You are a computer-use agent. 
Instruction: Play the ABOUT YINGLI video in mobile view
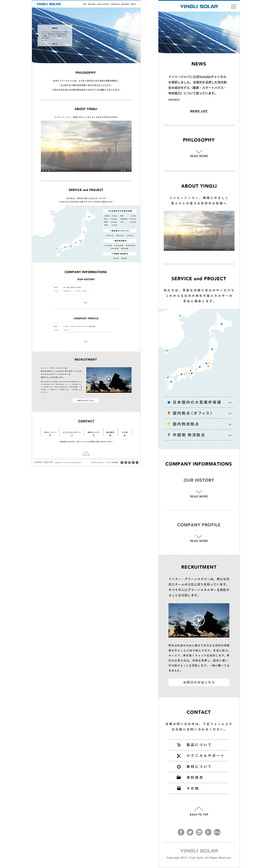tap(199, 230)
